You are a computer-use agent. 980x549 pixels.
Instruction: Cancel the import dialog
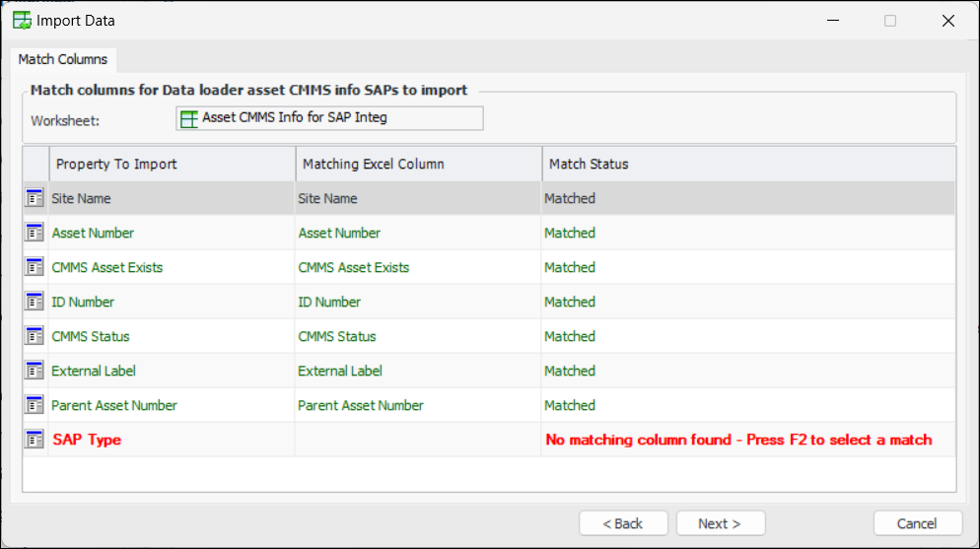pyautogui.click(x=917, y=523)
